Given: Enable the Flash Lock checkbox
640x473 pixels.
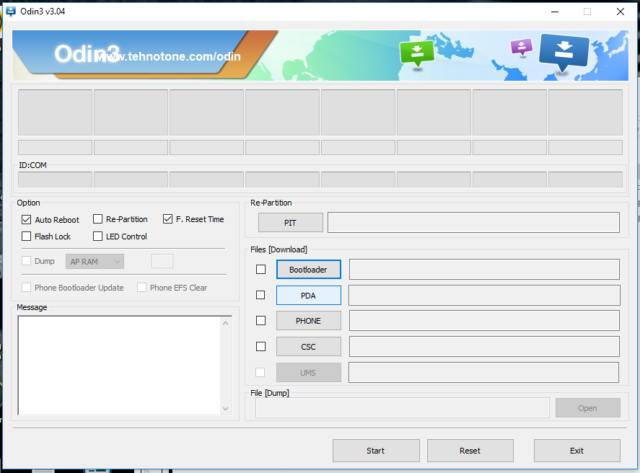Looking at the screenshot, I should tap(26, 236).
